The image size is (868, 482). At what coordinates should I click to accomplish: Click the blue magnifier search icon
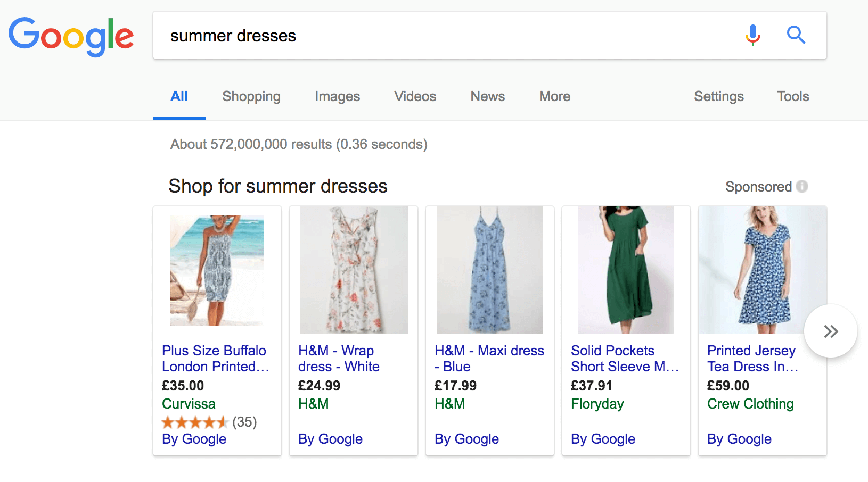pos(796,35)
